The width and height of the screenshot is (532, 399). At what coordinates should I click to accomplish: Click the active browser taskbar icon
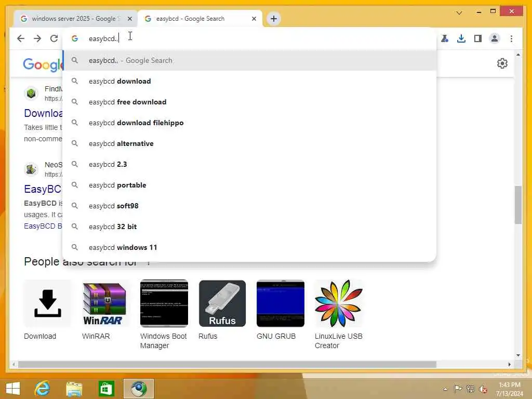138,389
